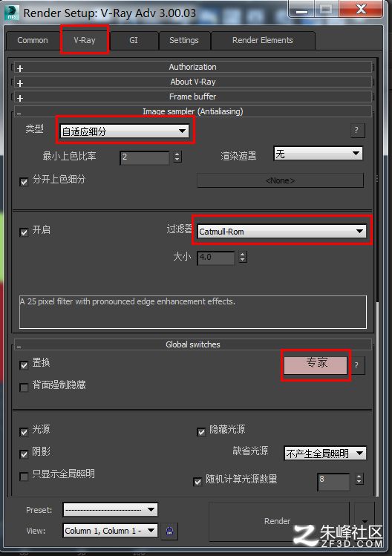Toggle the 分开上色细分 checkbox

[24, 182]
